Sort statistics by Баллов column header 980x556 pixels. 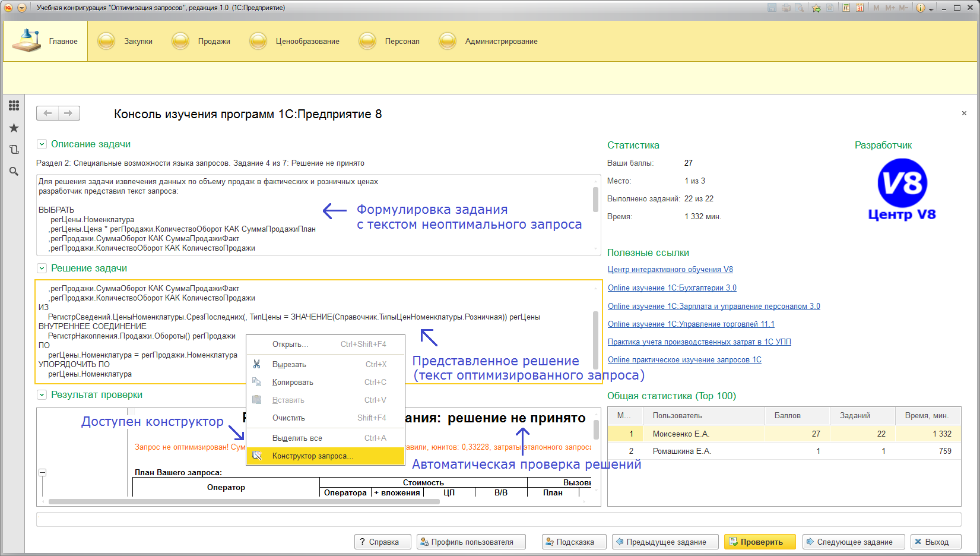tap(797, 416)
